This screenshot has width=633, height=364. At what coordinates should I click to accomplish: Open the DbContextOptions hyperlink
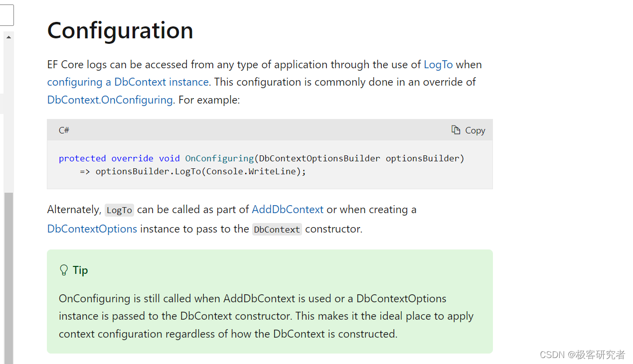coord(92,229)
